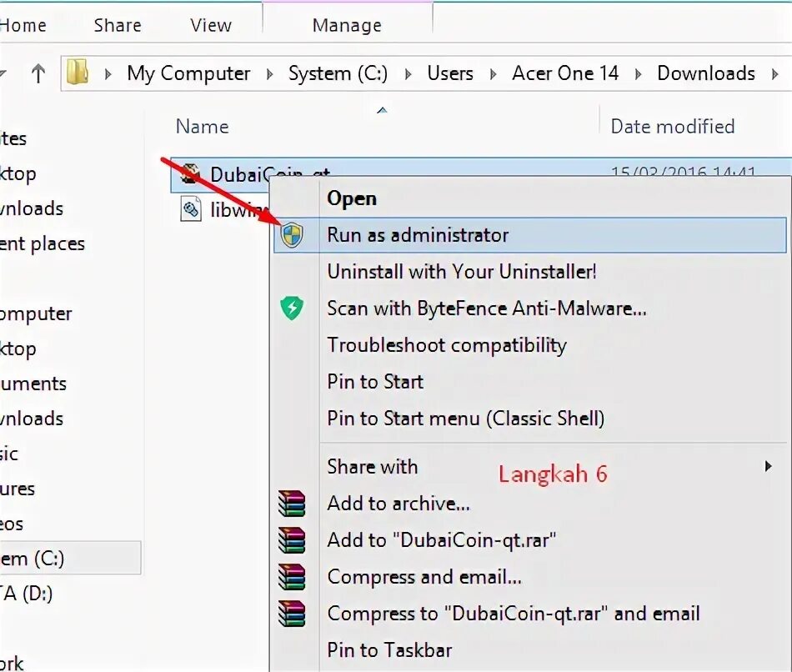Image resolution: width=792 pixels, height=672 pixels.
Task: Expand chevron after Acer One 14 breadcrumb
Action: click(x=638, y=74)
